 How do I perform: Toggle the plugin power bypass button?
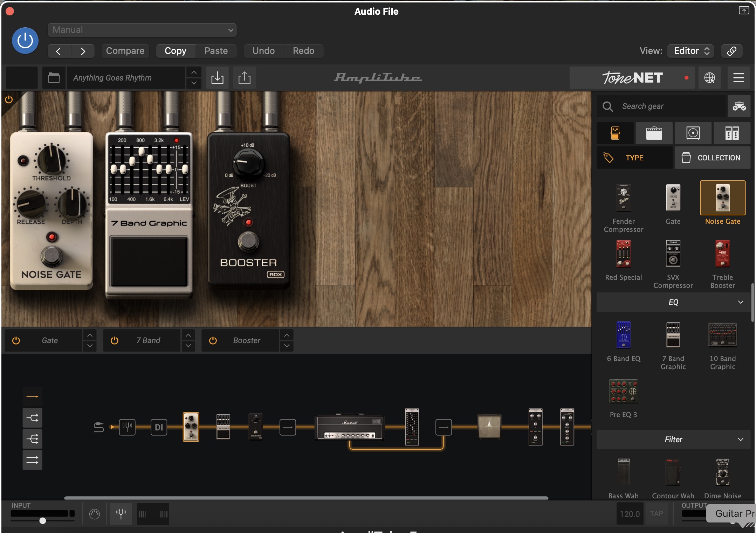[x=25, y=41]
